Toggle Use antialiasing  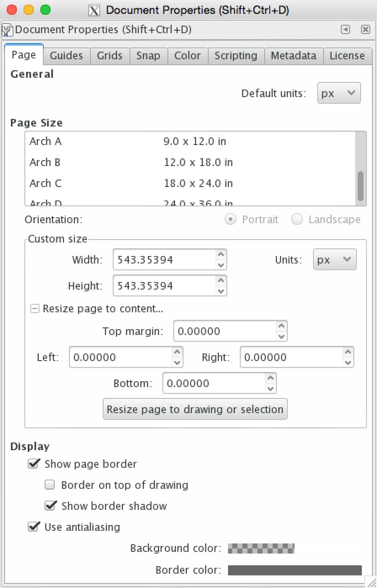tap(34, 527)
